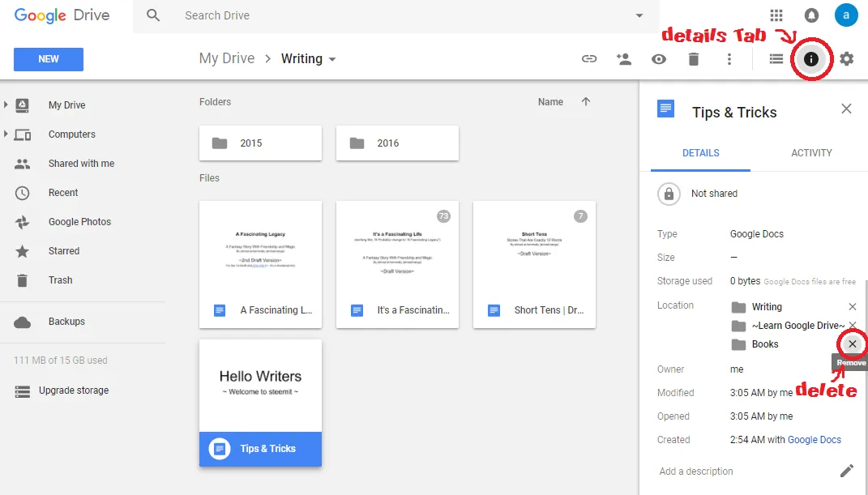The width and height of the screenshot is (868, 495).
Task: Open the Writing folder dropdown
Action: [x=332, y=59]
